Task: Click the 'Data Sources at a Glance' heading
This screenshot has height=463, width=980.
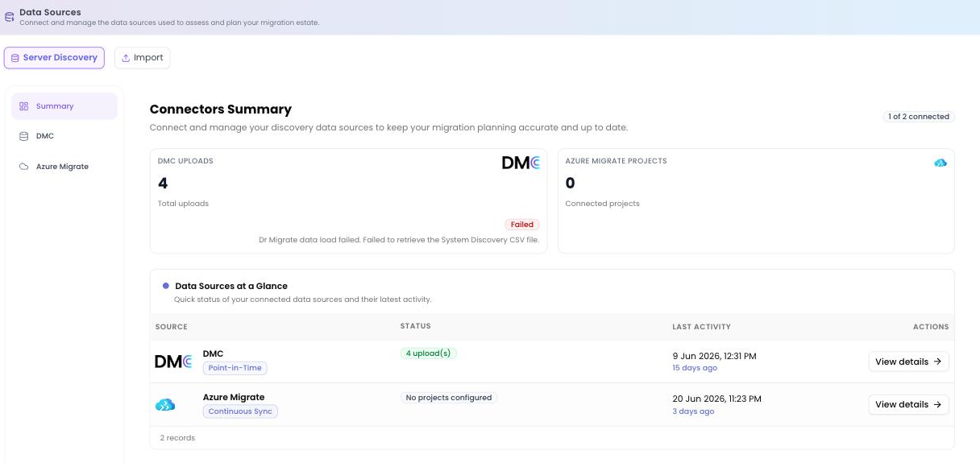Action: coord(231,286)
